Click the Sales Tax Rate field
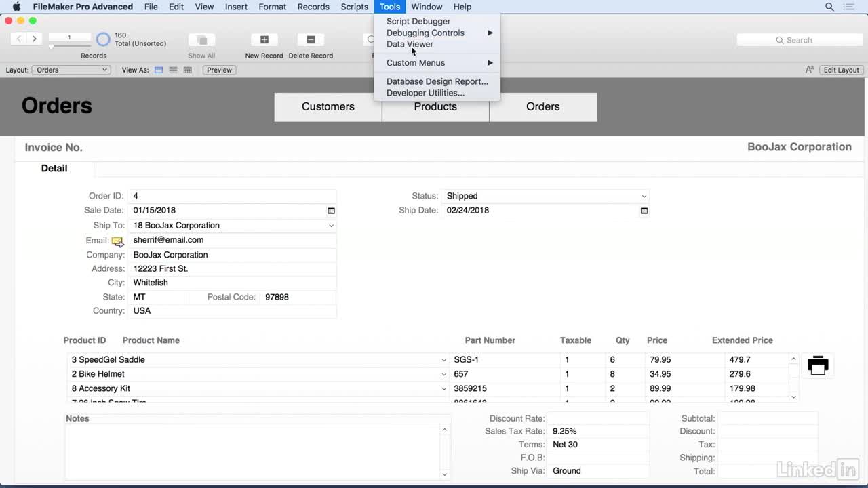 (598, 431)
